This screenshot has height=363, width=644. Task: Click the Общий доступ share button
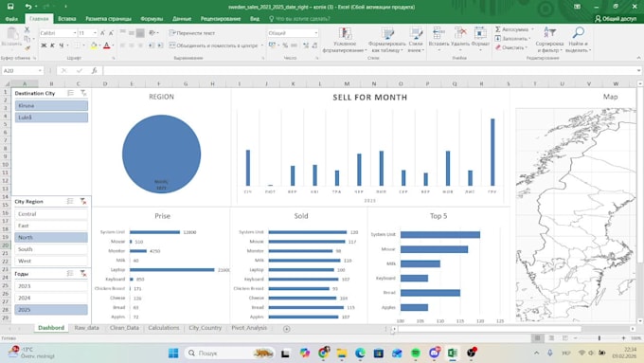pyautogui.click(x=616, y=19)
